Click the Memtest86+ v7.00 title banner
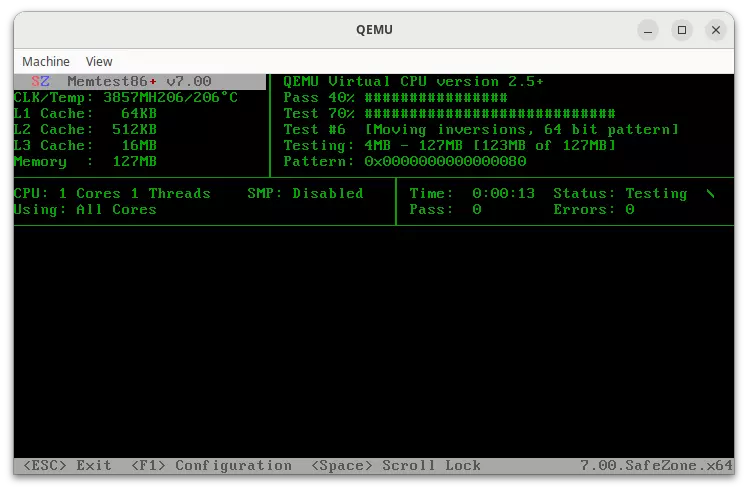This screenshot has height=491, width=748. click(x=139, y=81)
